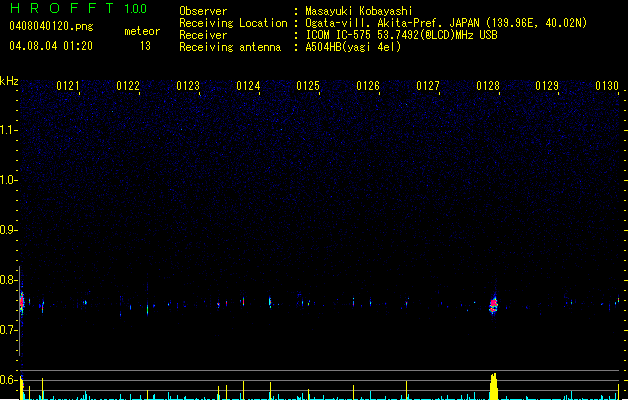Click the Observer field label

[x=203, y=11]
